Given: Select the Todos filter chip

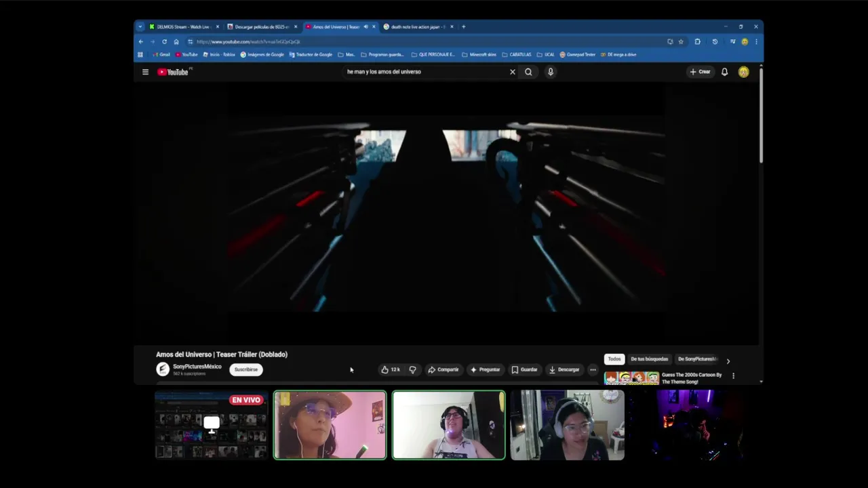Looking at the screenshot, I should click(614, 359).
